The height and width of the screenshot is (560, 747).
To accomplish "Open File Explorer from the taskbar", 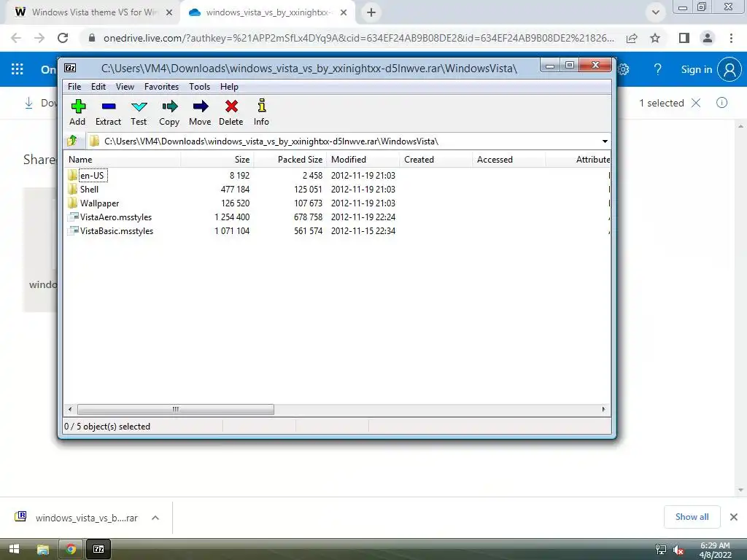I will [x=43, y=549].
